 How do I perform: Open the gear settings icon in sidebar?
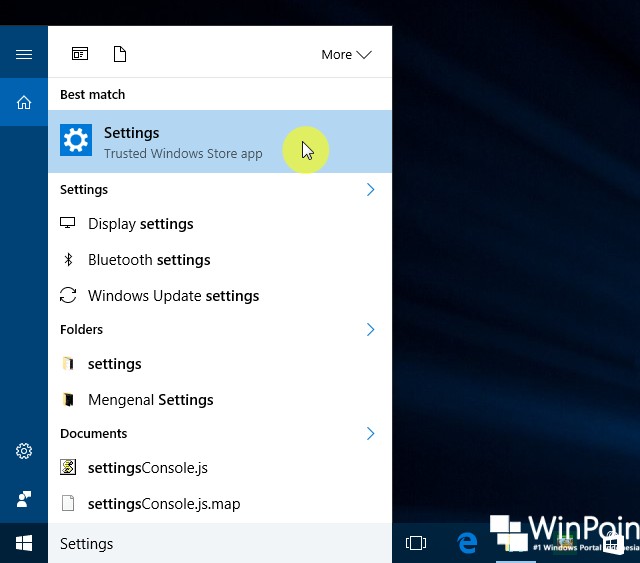(24, 451)
